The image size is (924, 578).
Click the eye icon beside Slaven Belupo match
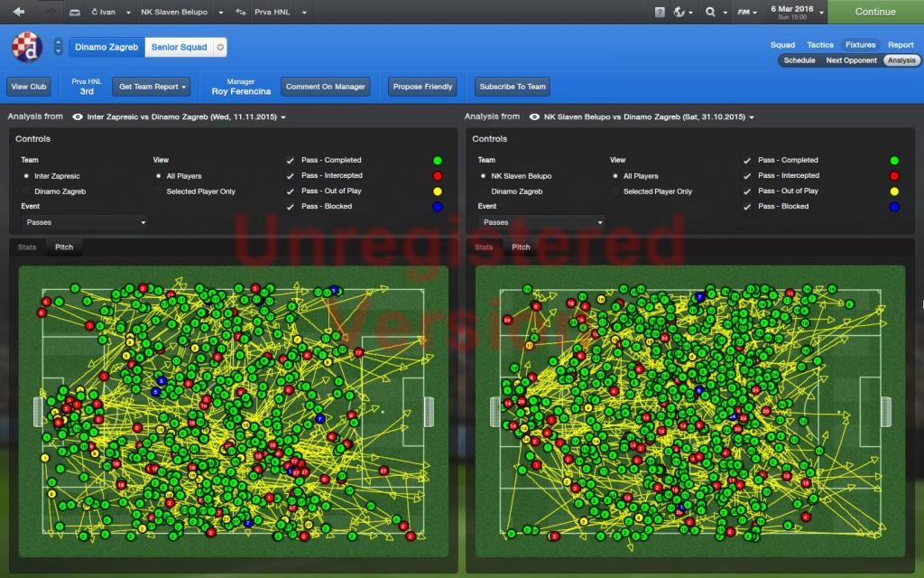535,117
